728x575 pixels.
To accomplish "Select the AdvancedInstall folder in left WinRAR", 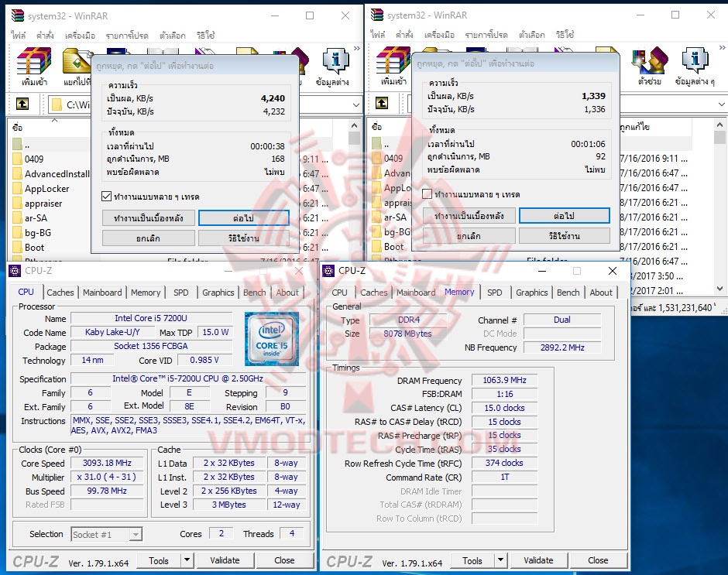I will pos(52,174).
